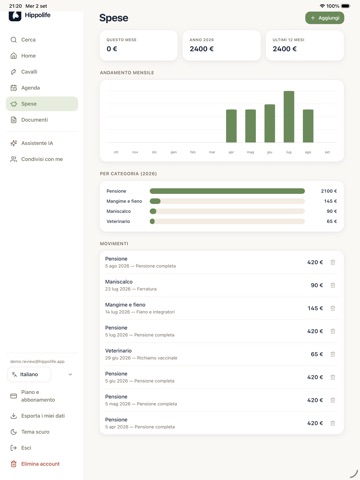Delete the Maniscalco 90 € entry
The width and height of the screenshot is (360, 480).
click(333, 285)
